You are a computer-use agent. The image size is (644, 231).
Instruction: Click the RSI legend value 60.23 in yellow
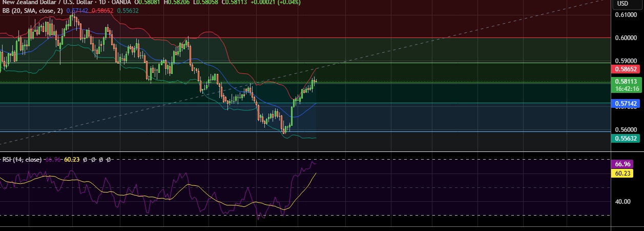[x=71, y=160]
